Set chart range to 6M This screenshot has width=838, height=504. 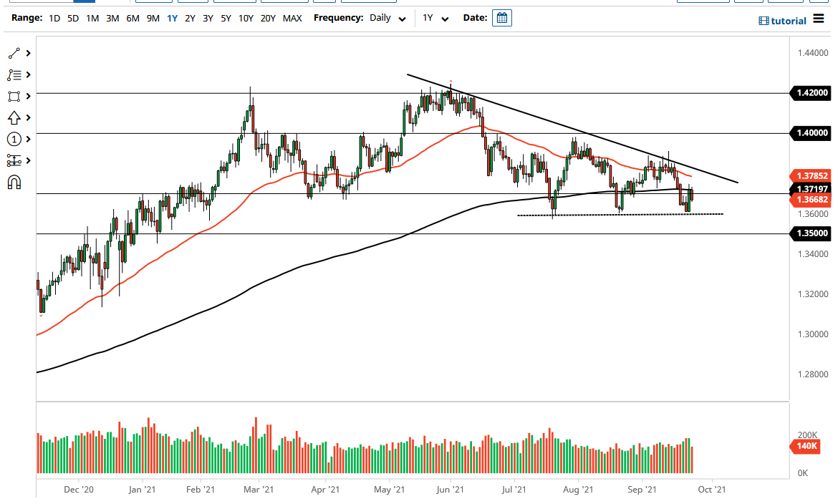point(133,18)
